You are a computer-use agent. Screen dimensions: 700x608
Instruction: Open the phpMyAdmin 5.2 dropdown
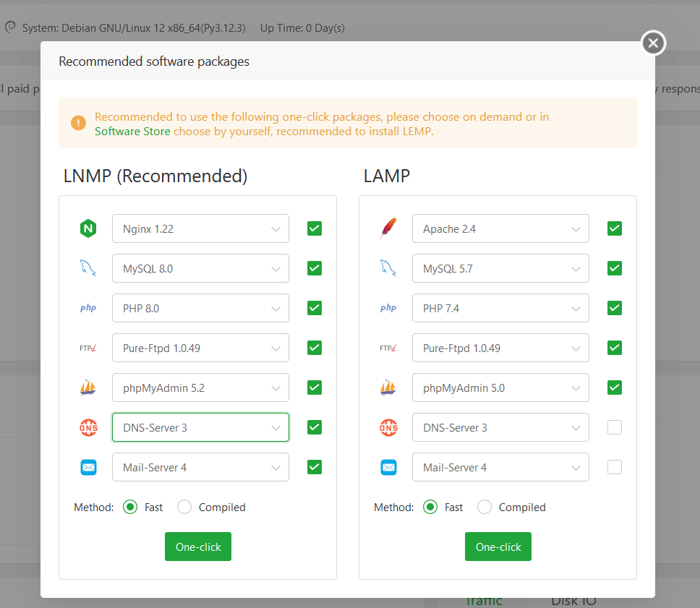[200, 388]
